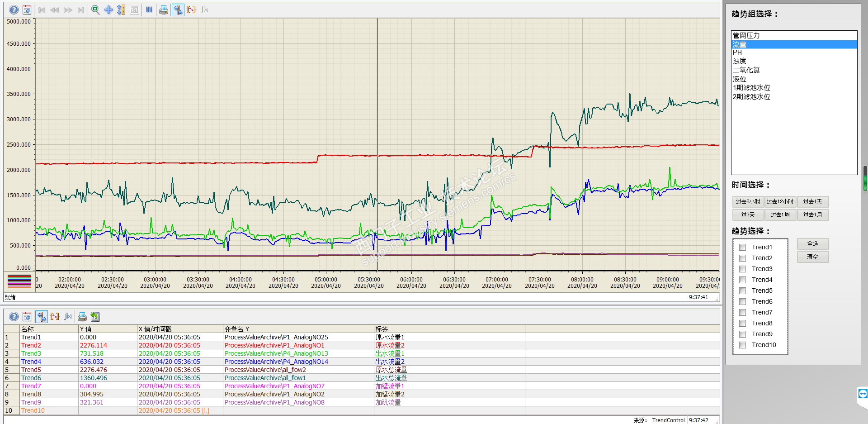Click calculate statistics icon in table toolbar

point(68,317)
